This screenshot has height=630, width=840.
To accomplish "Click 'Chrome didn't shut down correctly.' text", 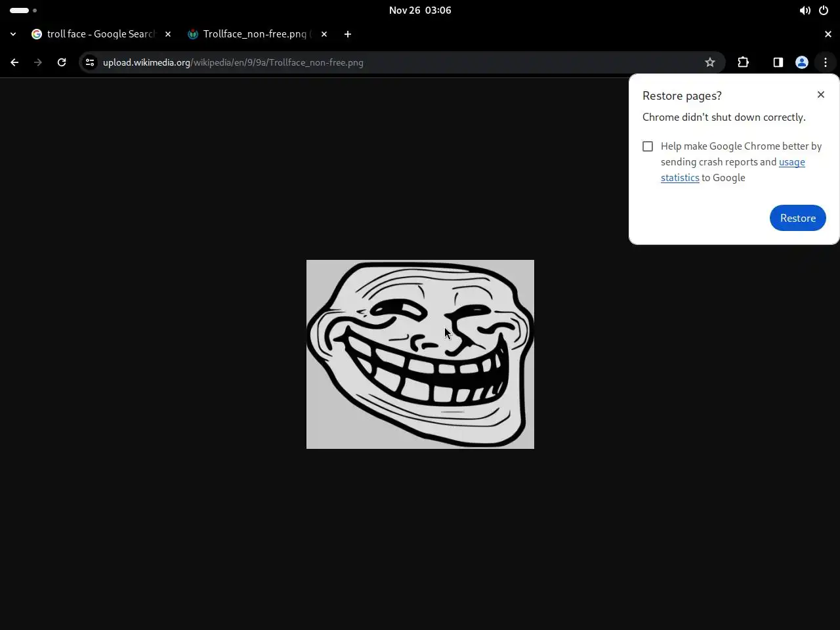I will pyautogui.click(x=724, y=117).
